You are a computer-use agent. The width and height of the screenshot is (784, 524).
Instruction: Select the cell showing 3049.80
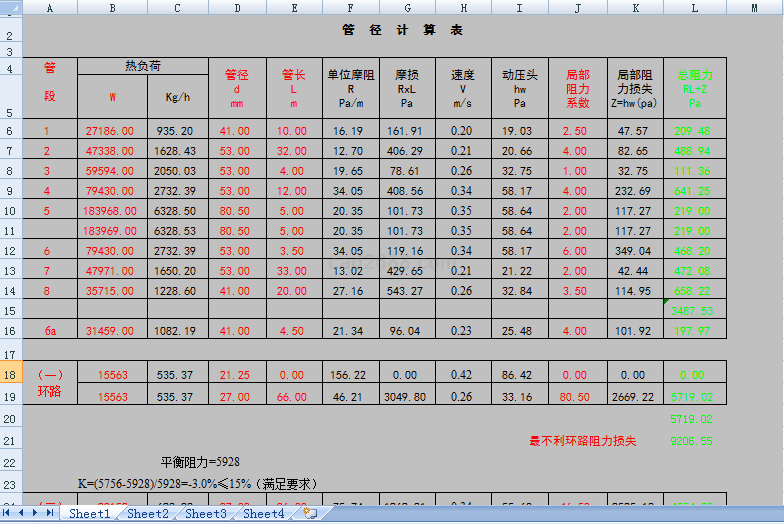pyautogui.click(x=406, y=397)
